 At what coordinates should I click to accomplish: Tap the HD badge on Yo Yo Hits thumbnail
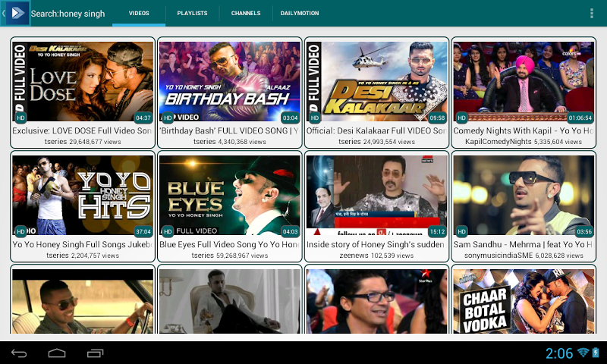pos(20,231)
